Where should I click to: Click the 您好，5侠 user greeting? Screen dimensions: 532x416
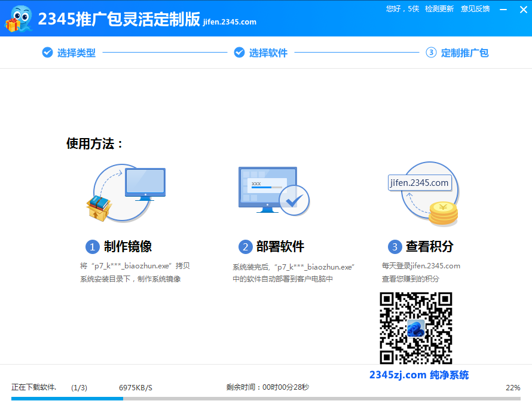click(402, 9)
